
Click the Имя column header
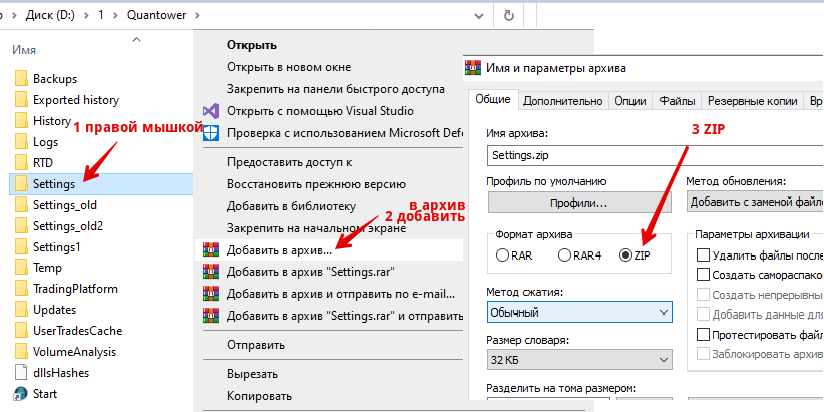(x=24, y=50)
